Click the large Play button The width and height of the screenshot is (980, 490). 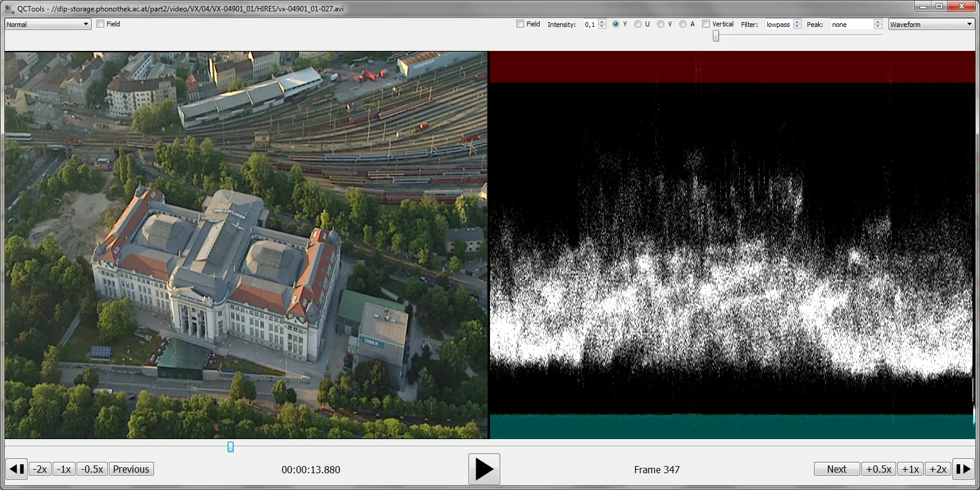[x=484, y=469]
